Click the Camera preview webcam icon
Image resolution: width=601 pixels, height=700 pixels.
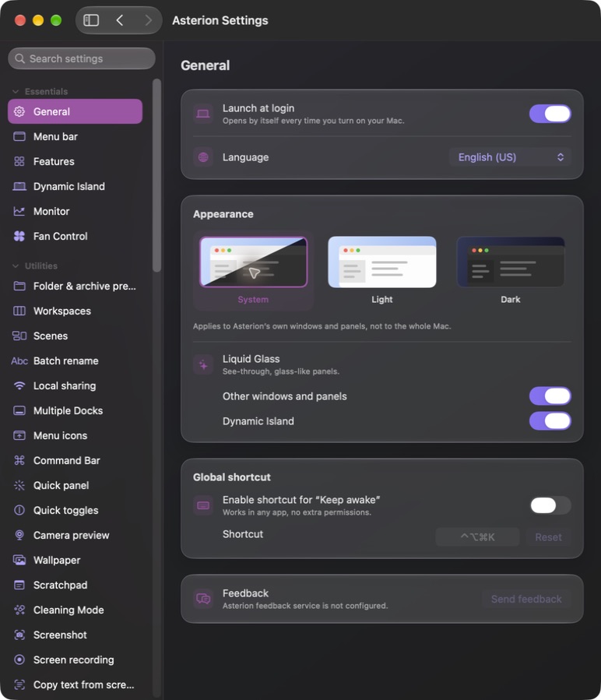point(19,535)
